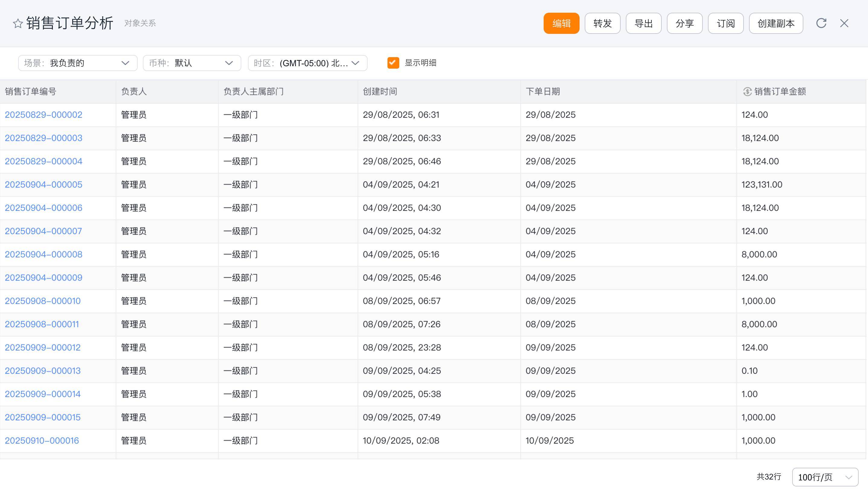Click currency icon in 销售订单金额 header
The height and width of the screenshot is (491, 868).
(x=747, y=92)
